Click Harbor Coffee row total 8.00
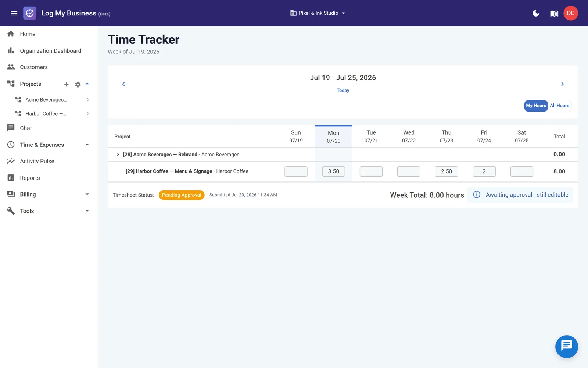 pyautogui.click(x=559, y=171)
